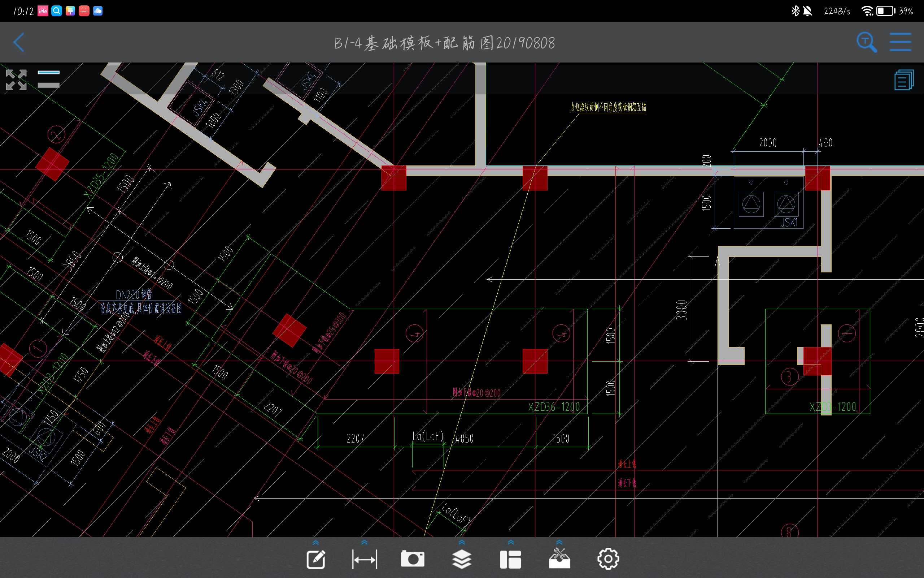Tap the DN200 钢管 note text
Screen dimensions: 924x578
(x=134, y=294)
